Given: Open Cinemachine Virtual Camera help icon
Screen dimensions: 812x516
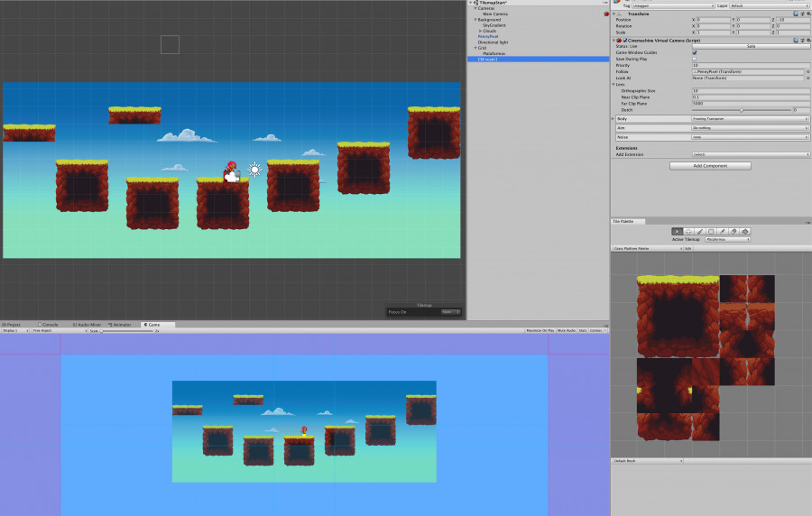Looking at the screenshot, I should (x=796, y=40).
